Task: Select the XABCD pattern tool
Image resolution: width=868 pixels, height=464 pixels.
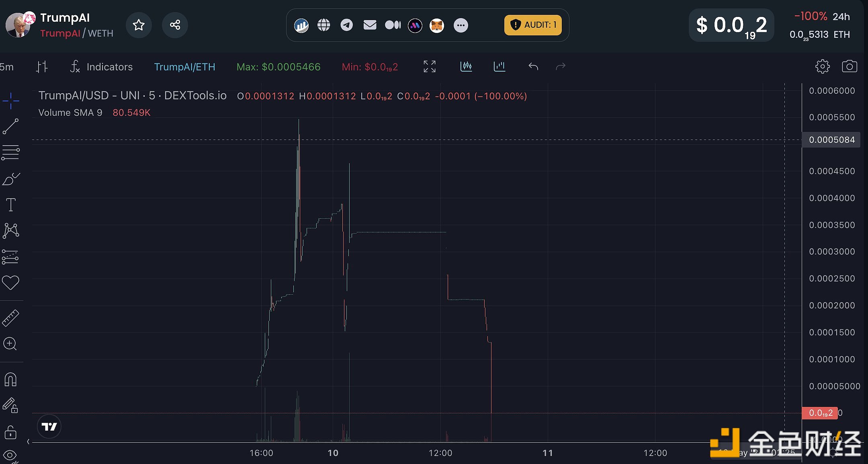Action: pos(11,231)
